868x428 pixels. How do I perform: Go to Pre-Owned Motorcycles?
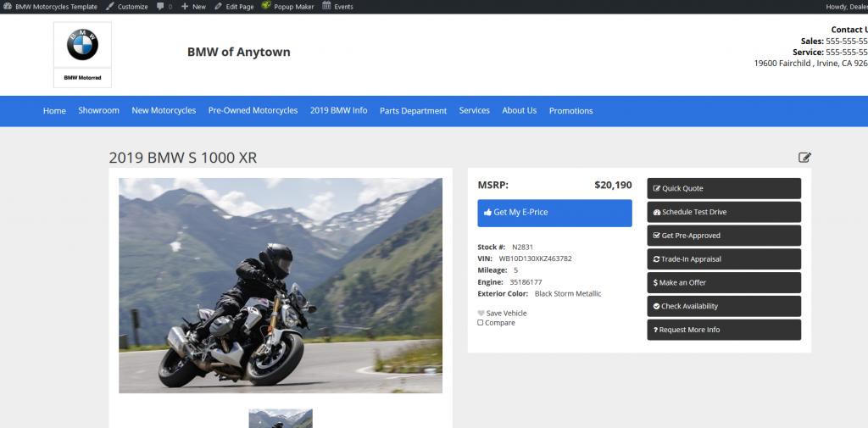(x=253, y=111)
